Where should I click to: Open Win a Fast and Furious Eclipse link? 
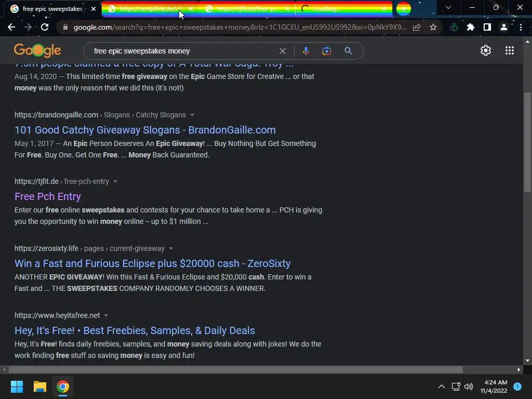point(152,263)
